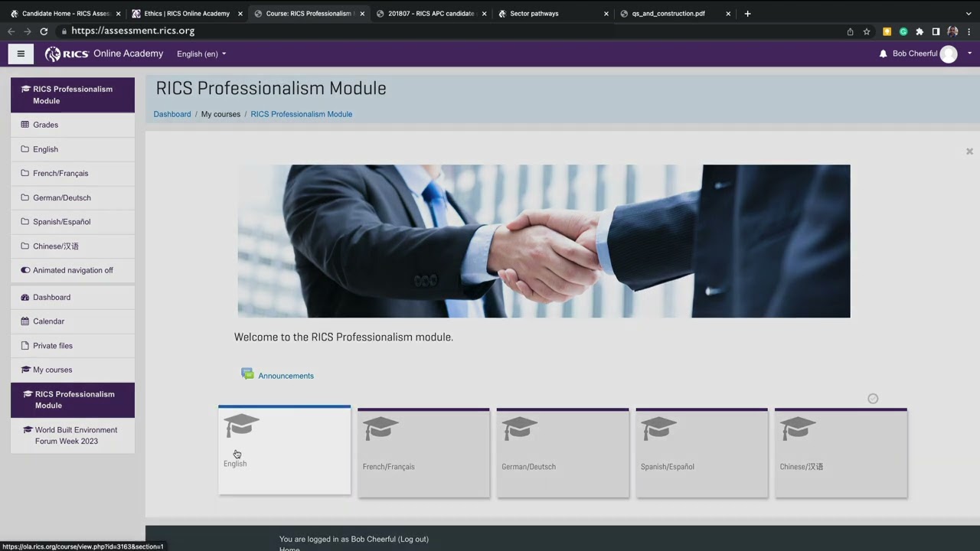
Task: Open the Chinese/汉语 course tile
Action: (x=841, y=453)
